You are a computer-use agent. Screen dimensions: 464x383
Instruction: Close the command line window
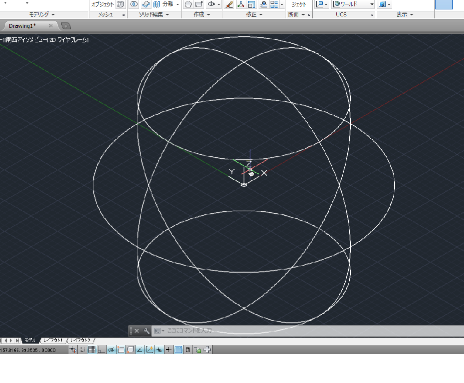click(137, 331)
